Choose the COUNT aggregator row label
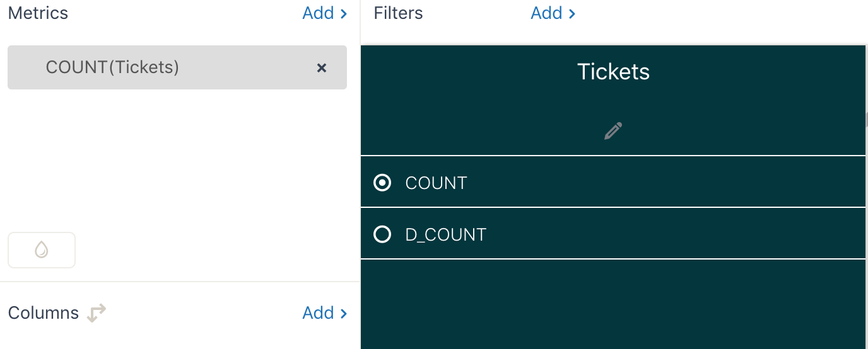This screenshot has height=349, width=868. coord(436,183)
